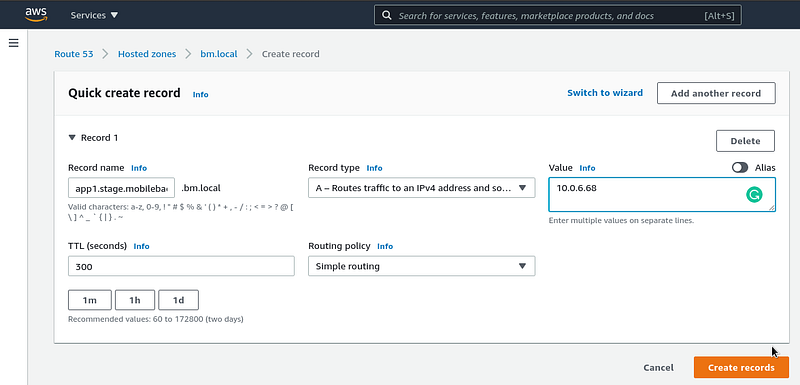Delete Record 1
This screenshot has height=385, width=800.
(745, 141)
